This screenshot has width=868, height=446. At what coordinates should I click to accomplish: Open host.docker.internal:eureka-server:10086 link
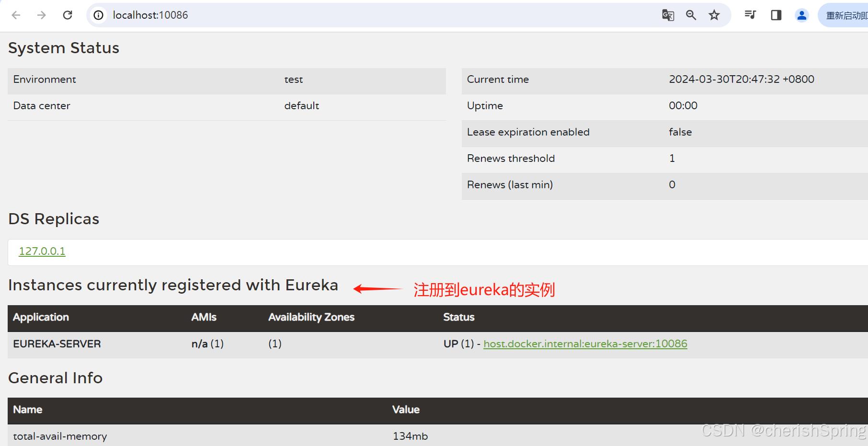(x=585, y=343)
